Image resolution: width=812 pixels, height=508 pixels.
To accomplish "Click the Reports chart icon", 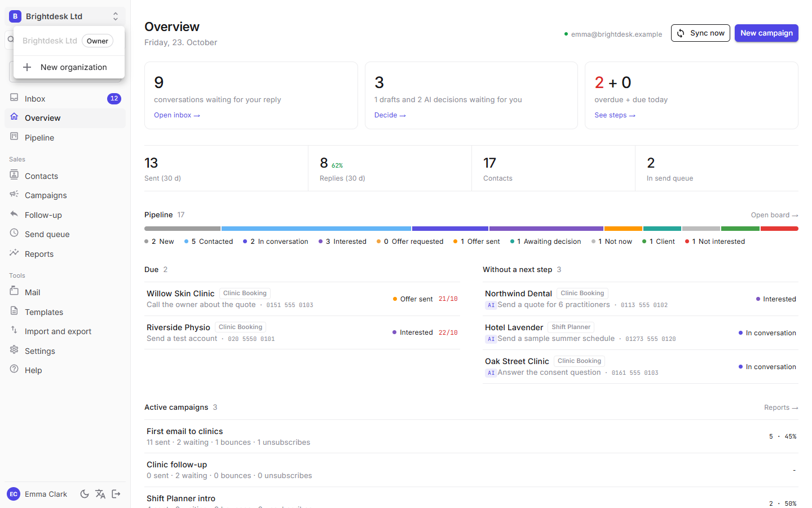I will 14,253.
